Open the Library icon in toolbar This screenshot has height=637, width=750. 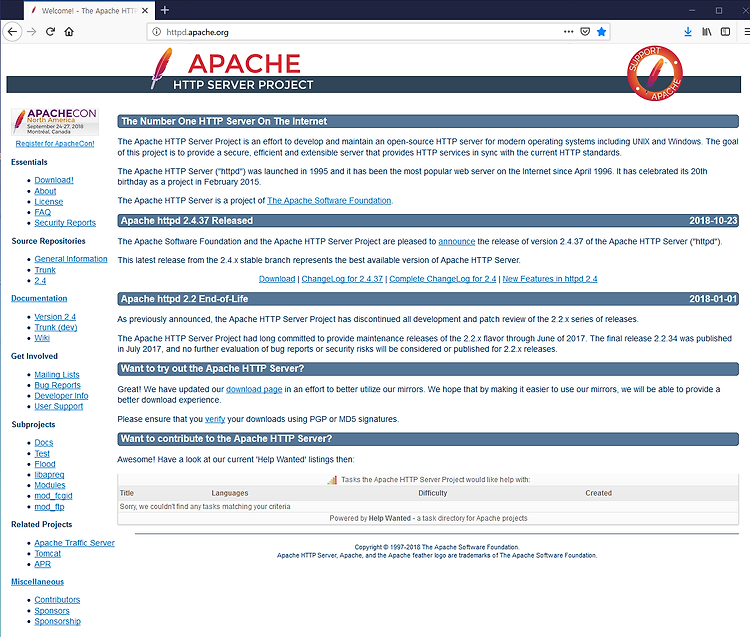tap(706, 32)
